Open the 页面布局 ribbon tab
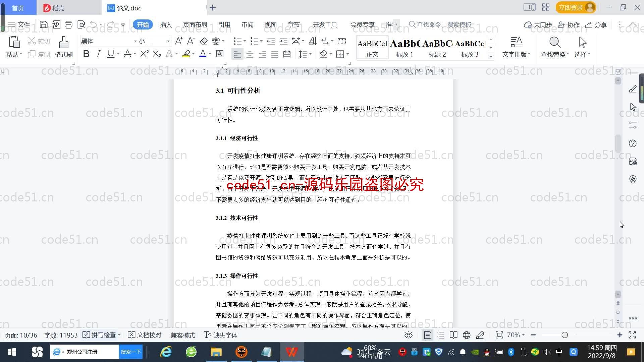The image size is (644, 362). point(195,24)
